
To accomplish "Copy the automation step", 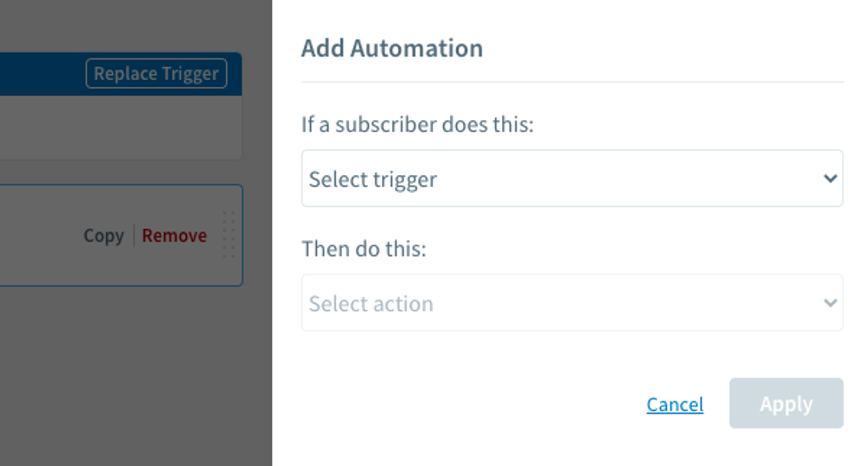I will [x=104, y=235].
